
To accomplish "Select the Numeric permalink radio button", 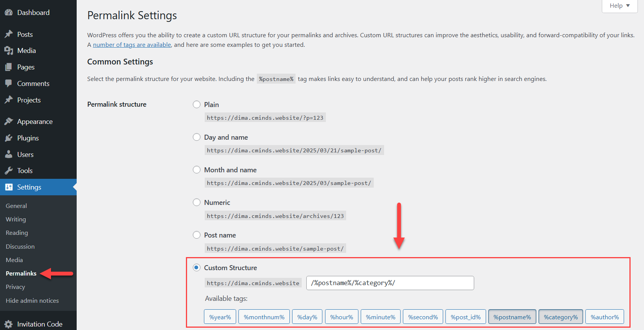I will coord(197,202).
